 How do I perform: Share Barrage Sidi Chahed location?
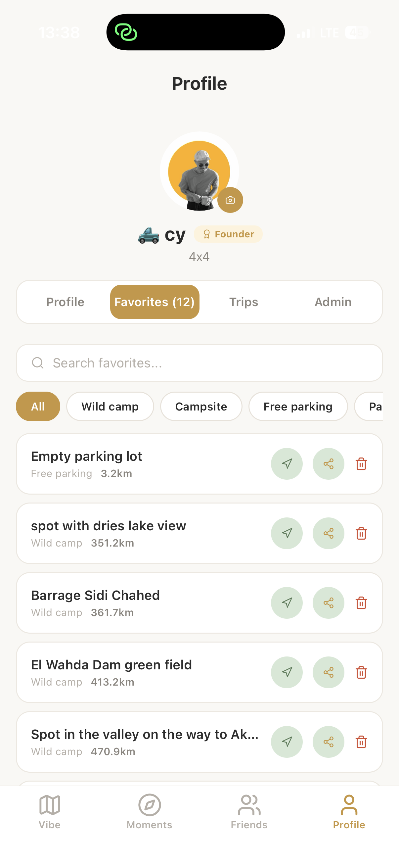click(328, 603)
